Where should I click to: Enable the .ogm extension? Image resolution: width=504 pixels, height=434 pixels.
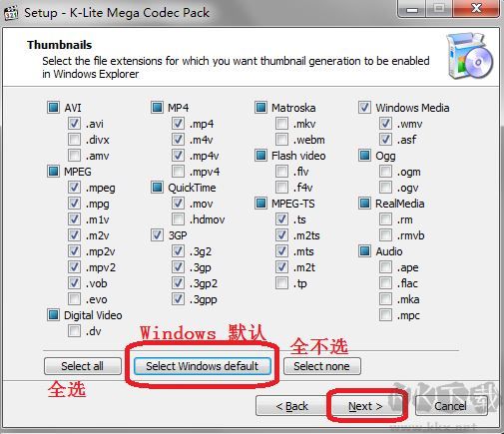pyautogui.click(x=385, y=172)
